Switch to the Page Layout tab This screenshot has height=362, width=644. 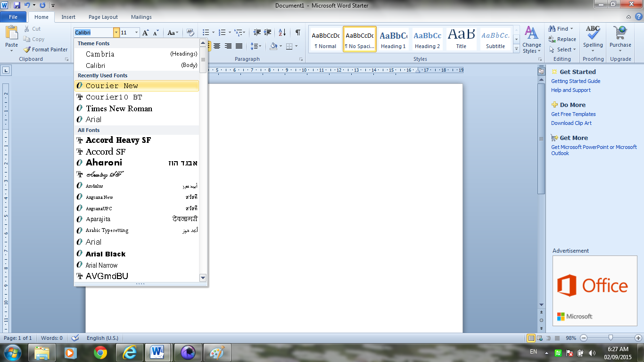(x=103, y=17)
